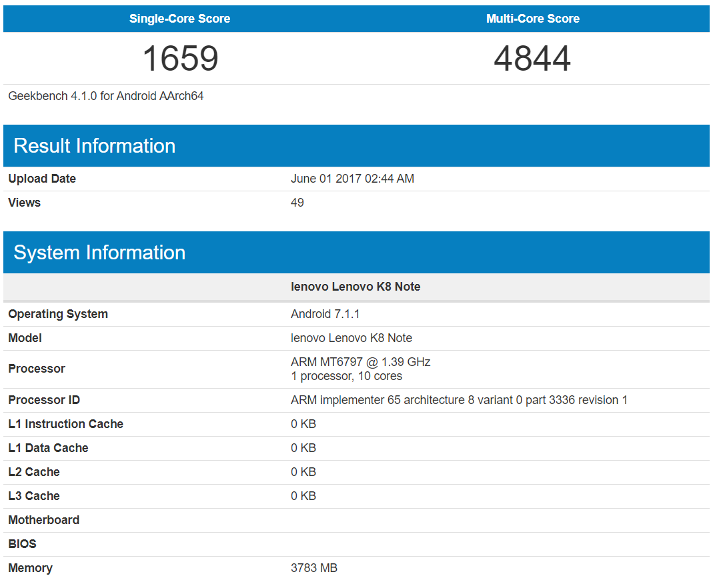Select the views count 49
727x588 pixels.
(x=297, y=203)
